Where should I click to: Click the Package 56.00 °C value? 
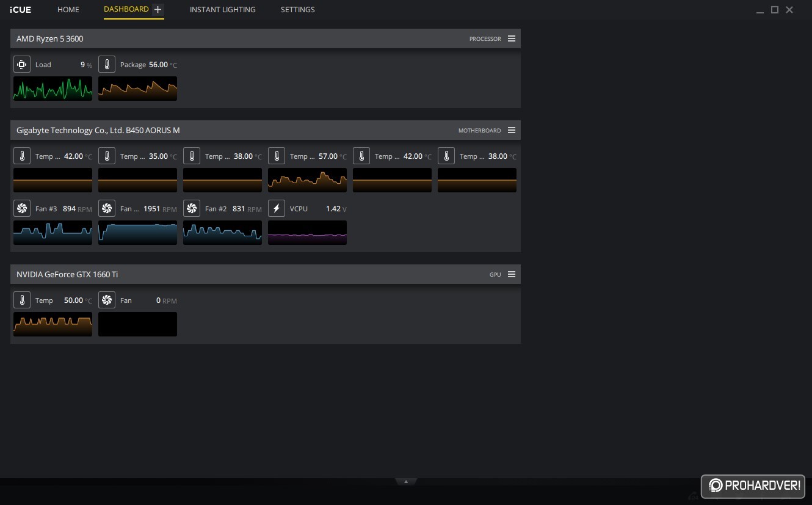[163, 65]
